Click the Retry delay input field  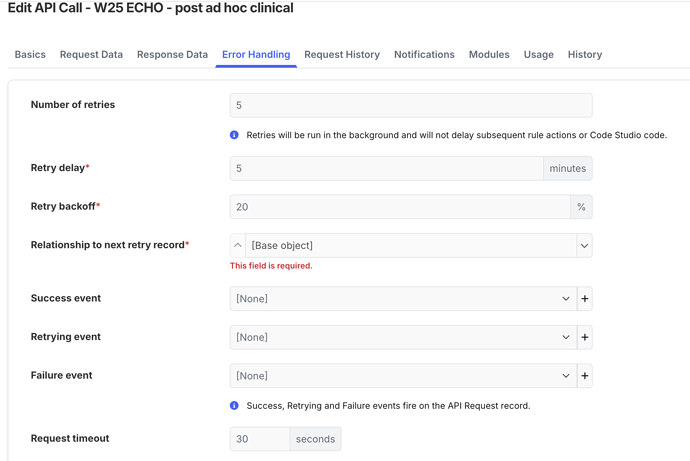[386, 168]
